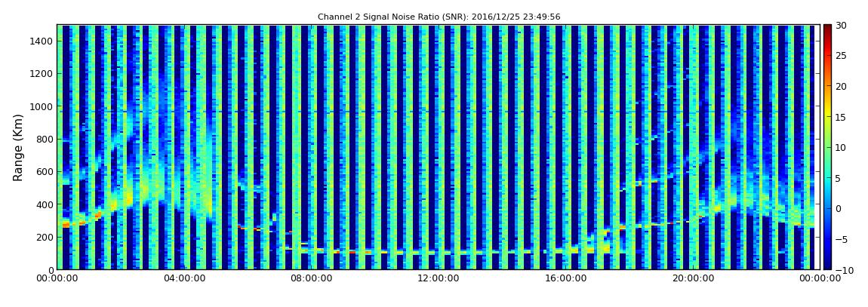Click the colorbar label 30

coord(841,25)
